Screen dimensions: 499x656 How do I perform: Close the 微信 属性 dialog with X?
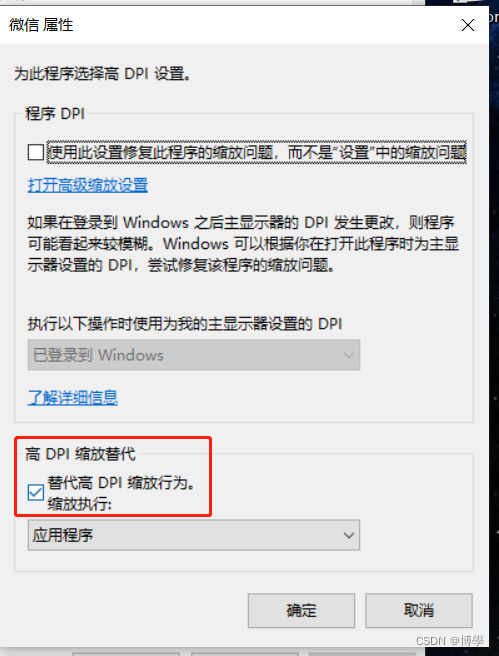(467, 26)
